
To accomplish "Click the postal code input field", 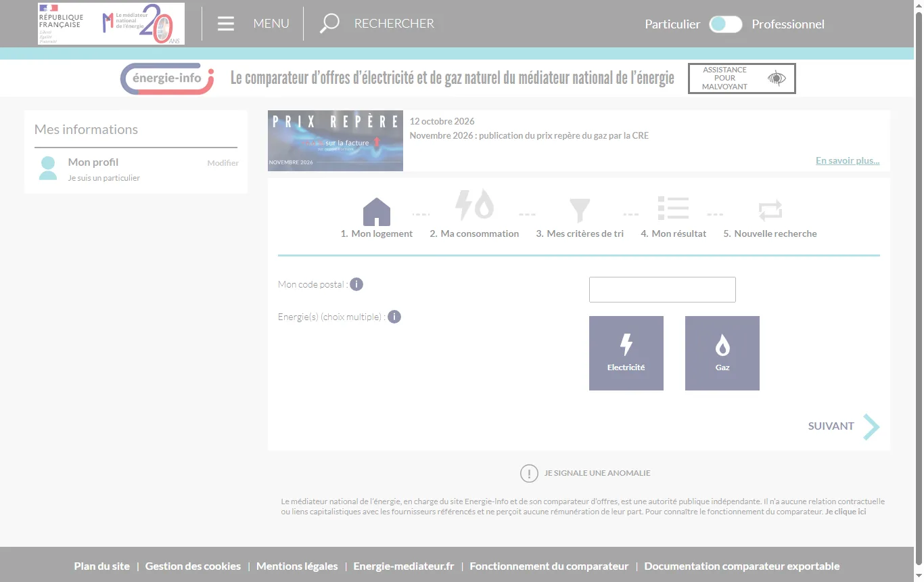I will [x=662, y=290].
